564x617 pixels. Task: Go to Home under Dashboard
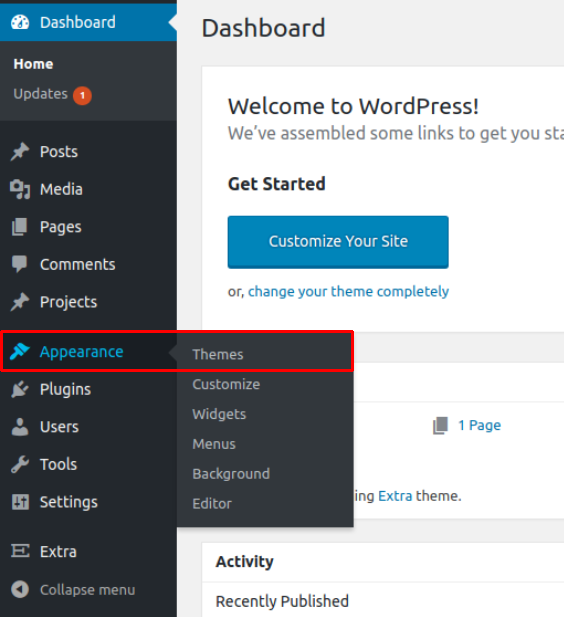point(33,64)
